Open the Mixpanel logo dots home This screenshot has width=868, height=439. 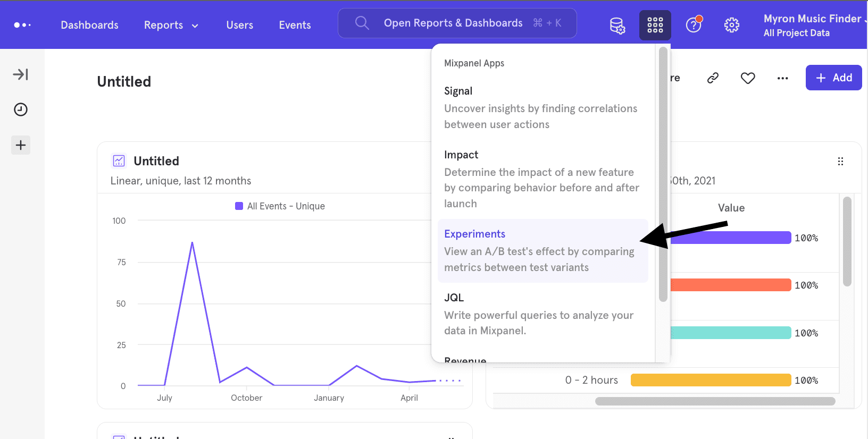[x=22, y=25]
